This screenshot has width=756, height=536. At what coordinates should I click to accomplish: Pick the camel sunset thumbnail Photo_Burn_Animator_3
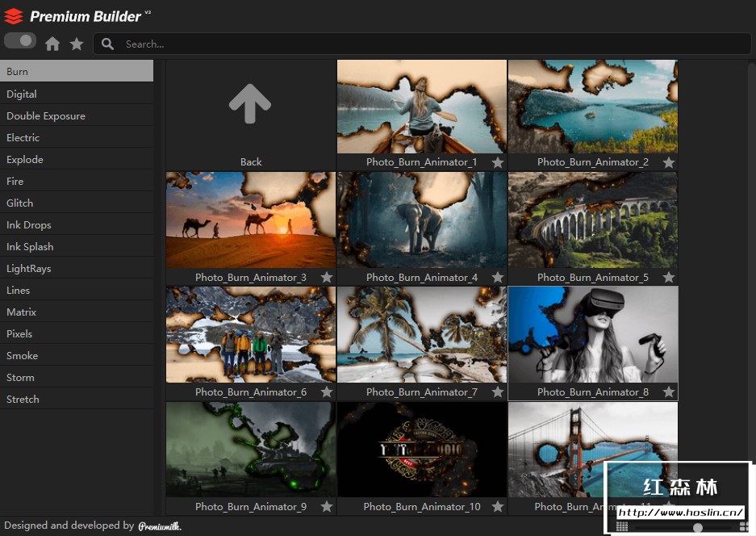(251, 220)
